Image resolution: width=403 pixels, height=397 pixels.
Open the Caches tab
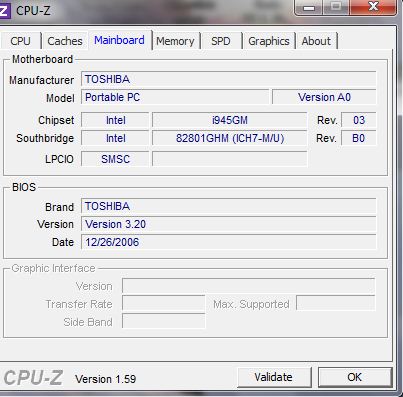coord(65,41)
